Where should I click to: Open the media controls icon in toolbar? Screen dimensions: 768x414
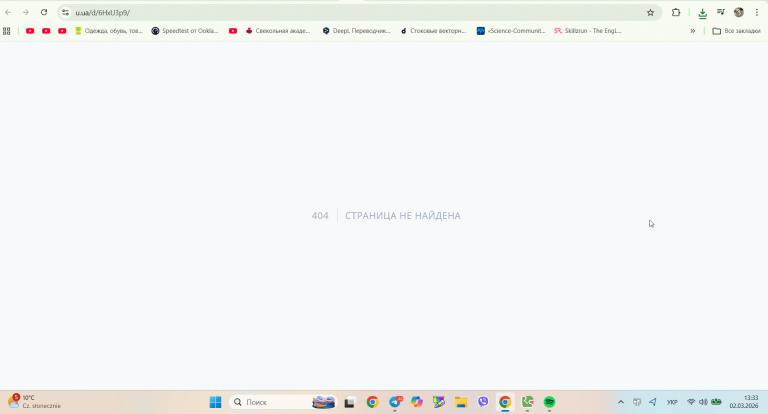point(720,13)
